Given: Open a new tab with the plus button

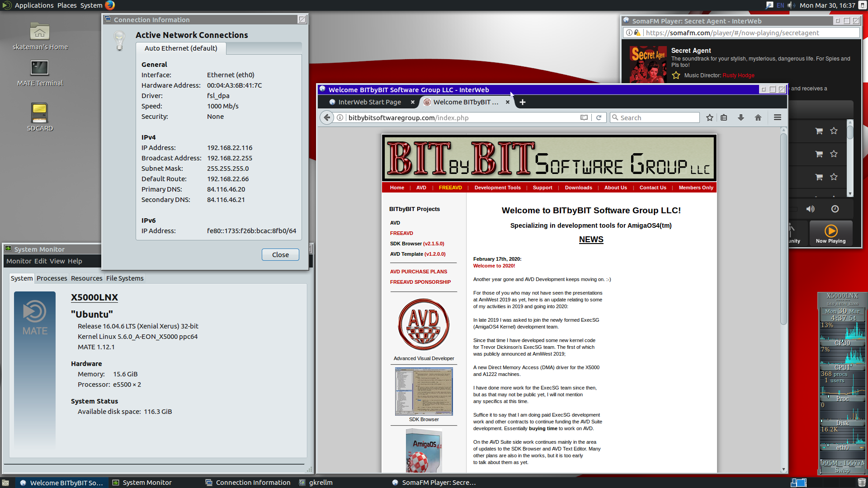Looking at the screenshot, I should tap(523, 102).
